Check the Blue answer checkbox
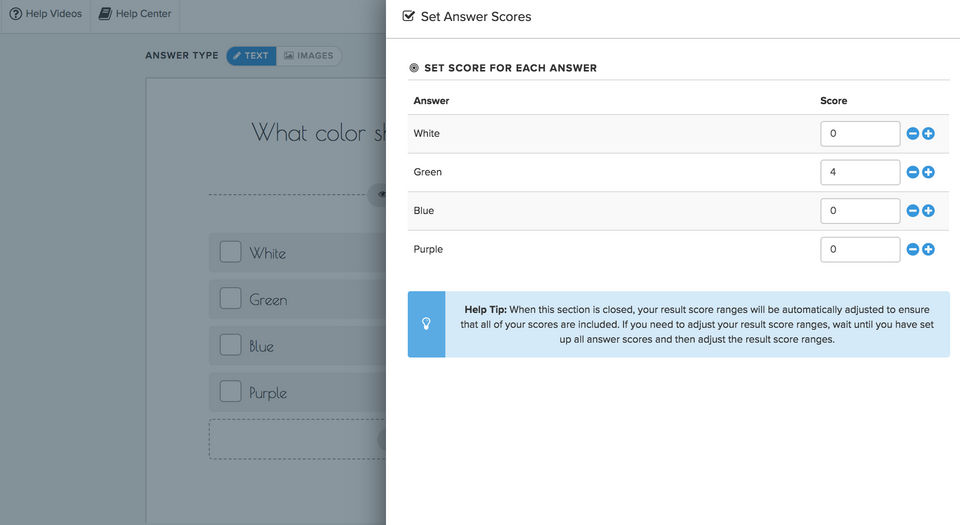This screenshot has height=525, width=960. tap(230, 345)
